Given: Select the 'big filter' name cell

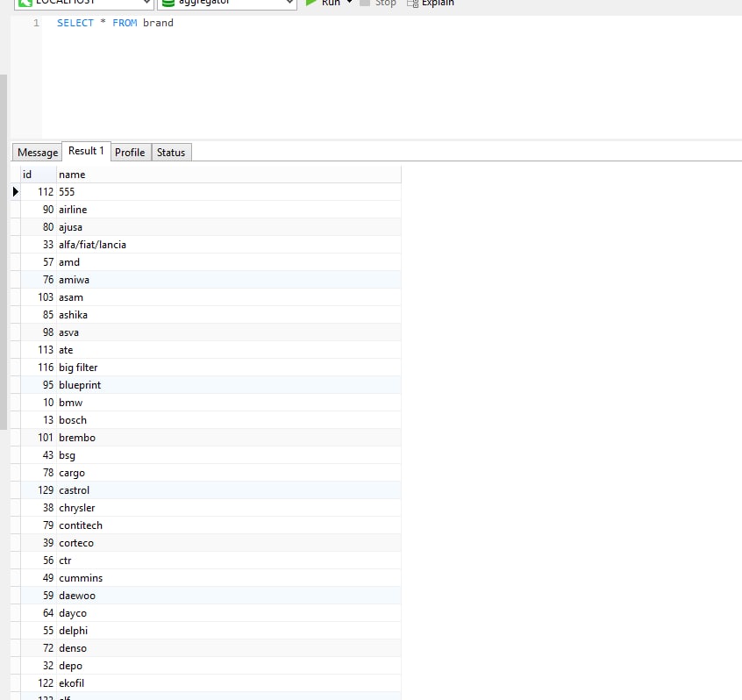Looking at the screenshot, I should [x=229, y=368].
